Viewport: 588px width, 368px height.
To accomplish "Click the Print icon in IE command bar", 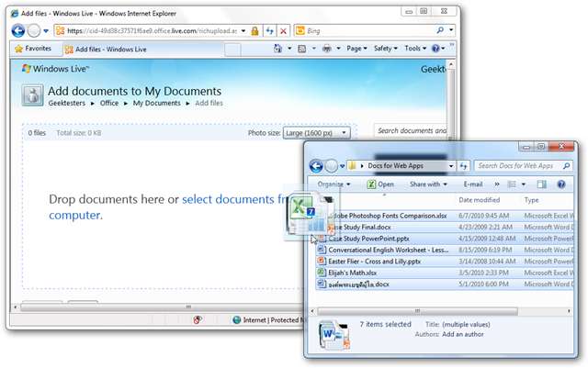I will (327, 49).
